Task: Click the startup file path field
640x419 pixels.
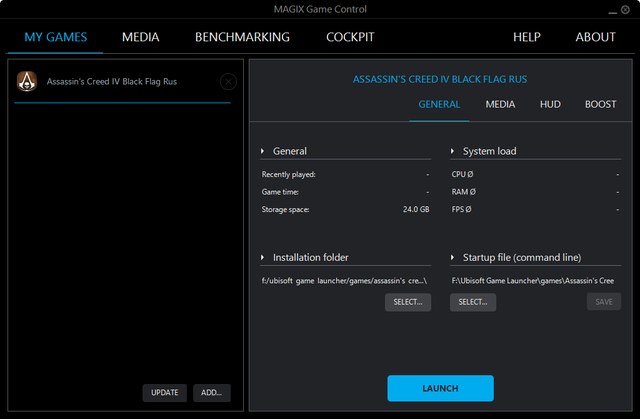Action: [x=535, y=280]
